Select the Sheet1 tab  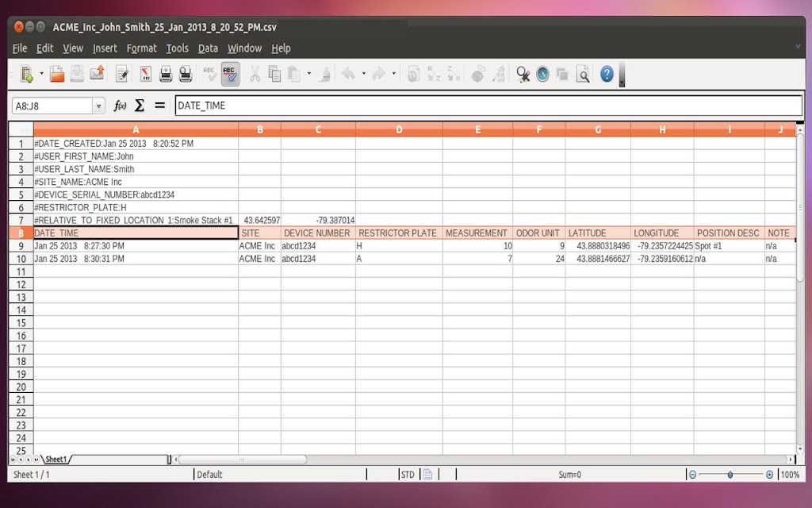[x=56, y=460]
